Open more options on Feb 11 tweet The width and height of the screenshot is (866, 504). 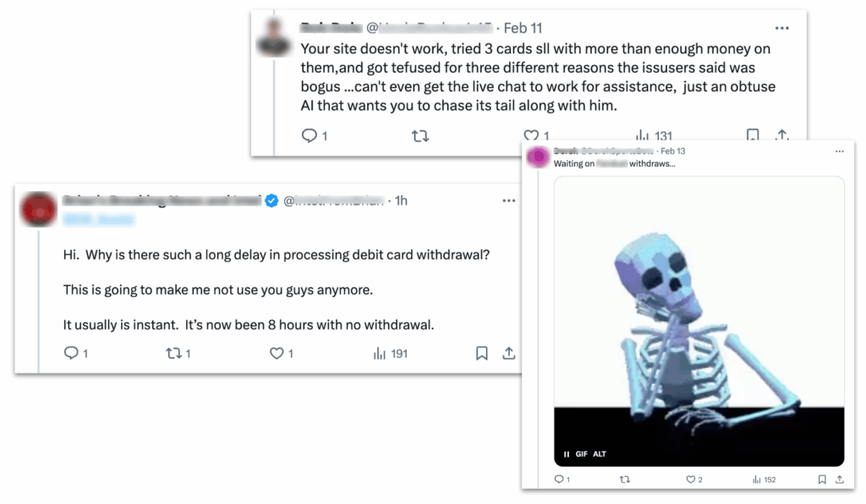[781, 28]
